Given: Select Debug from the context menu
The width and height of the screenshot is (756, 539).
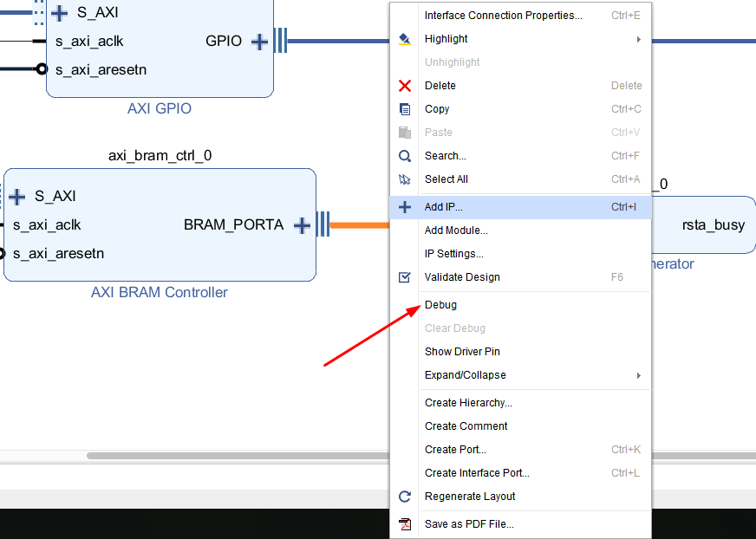Looking at the screenshot, I should click(440, 304).
